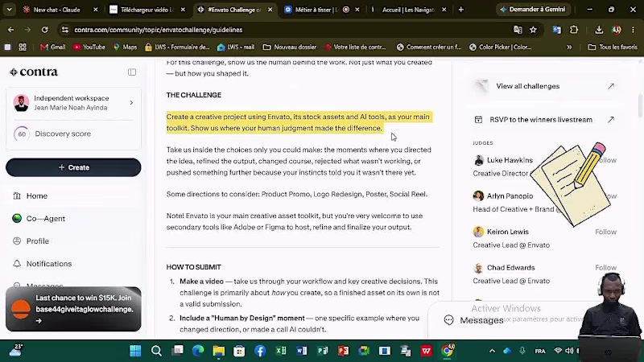Click the Contra logo

(x=34, y=72)
